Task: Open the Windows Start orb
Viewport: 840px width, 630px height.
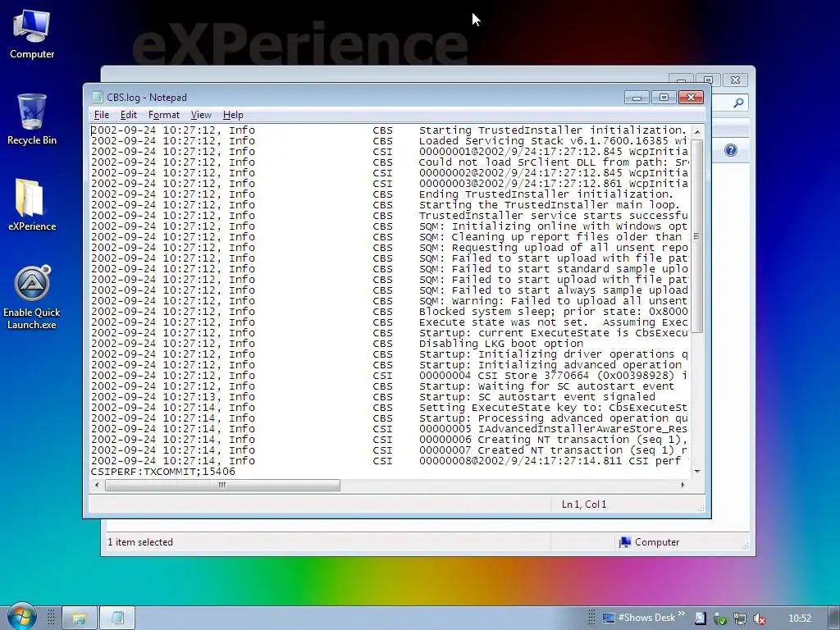Action: [21, 616]
